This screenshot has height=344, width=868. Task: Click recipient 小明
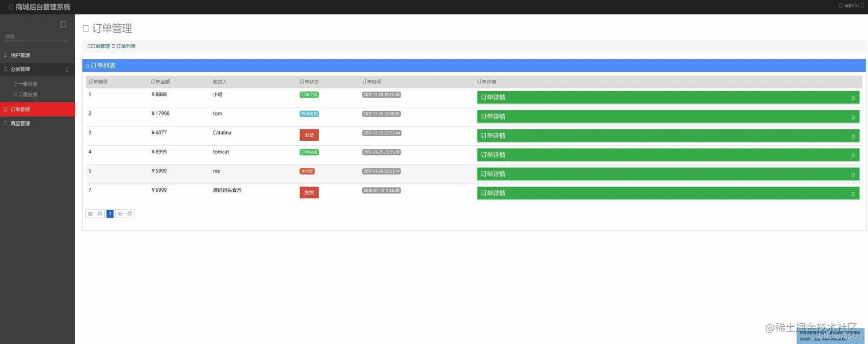[x=218, y=94]
